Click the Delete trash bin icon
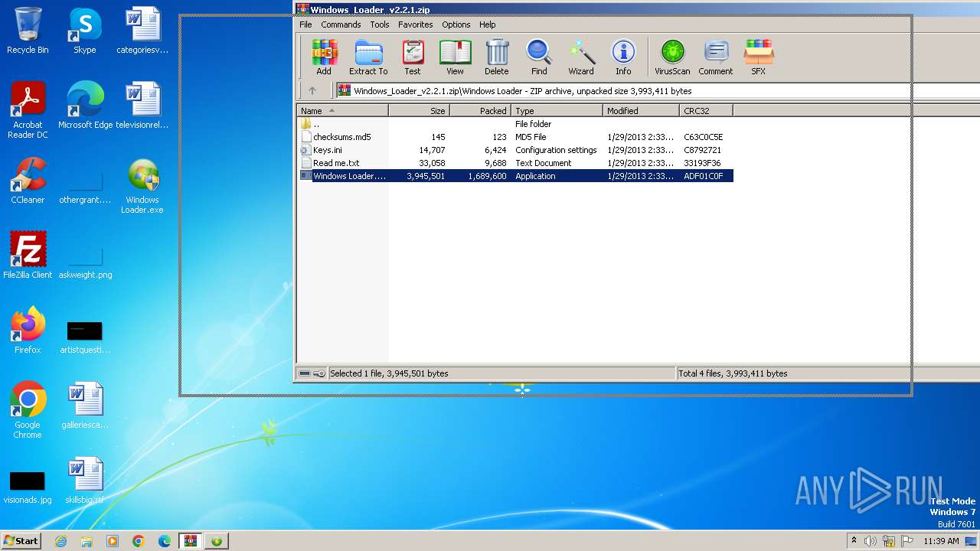Screen dimensions: 980x551 tap(496, 57)
